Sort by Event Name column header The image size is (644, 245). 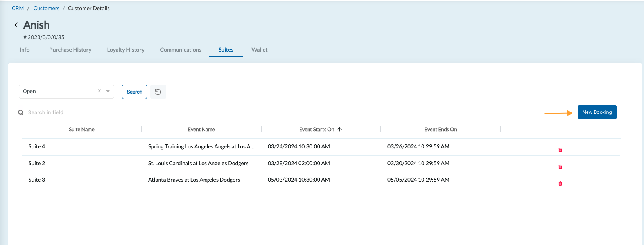(x=201, y=129)
